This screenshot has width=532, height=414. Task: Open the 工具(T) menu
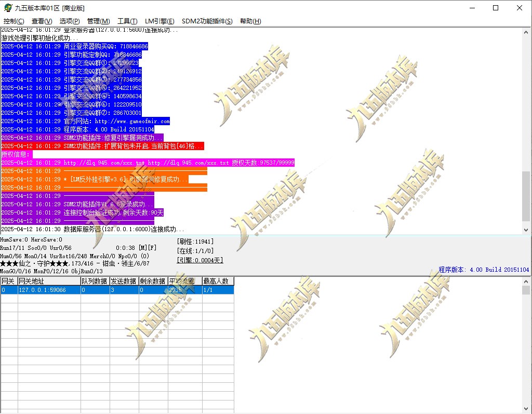(x=127, y=21)
